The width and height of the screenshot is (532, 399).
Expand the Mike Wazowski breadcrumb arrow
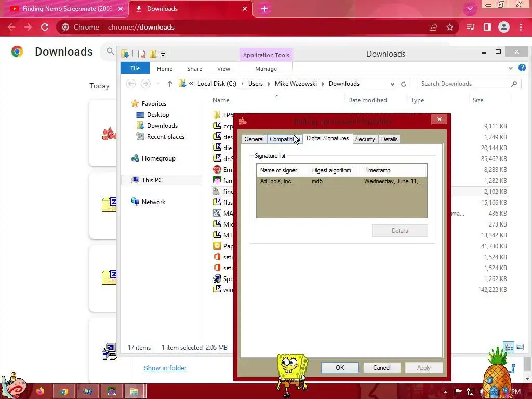click(323, 84)
